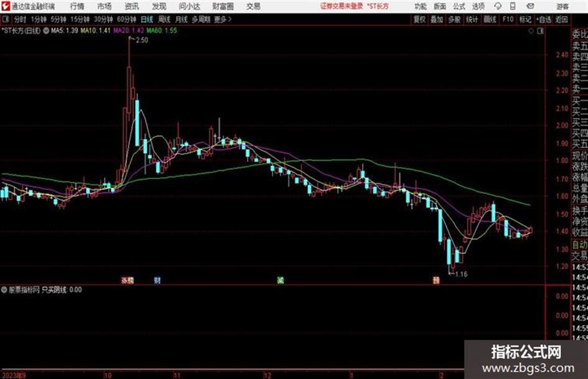This screenshot has width=588, height=379.
Task: Click the 返回 back button
Action: 561,19
